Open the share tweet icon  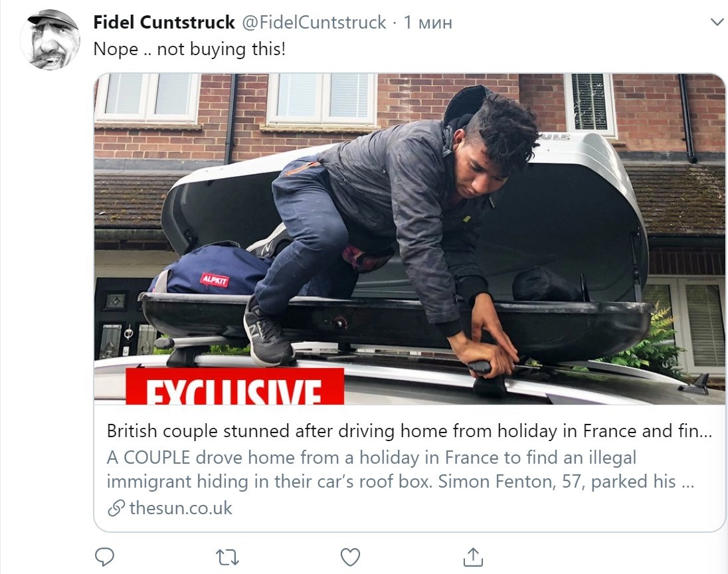pyautogui.click(x=472, y=555)
